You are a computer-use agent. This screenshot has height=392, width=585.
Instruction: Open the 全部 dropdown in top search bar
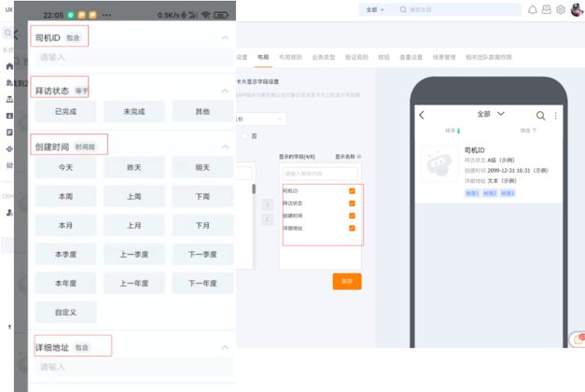point(376,9)
